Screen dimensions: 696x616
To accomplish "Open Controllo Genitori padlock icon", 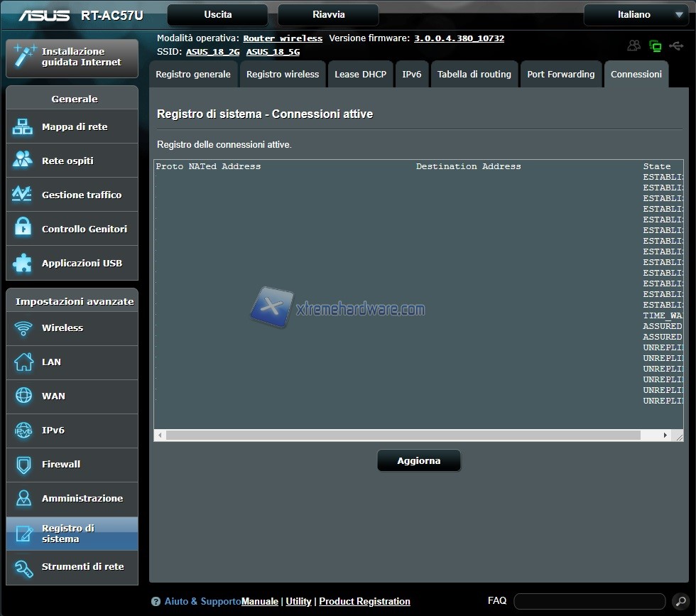I will coord(23,229).
